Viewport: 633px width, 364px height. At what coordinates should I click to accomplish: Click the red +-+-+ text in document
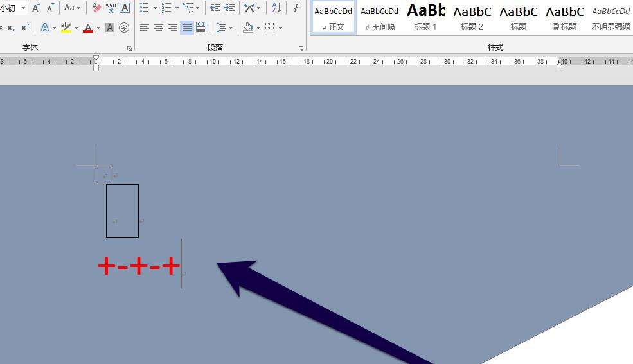(x=138, y=266)
